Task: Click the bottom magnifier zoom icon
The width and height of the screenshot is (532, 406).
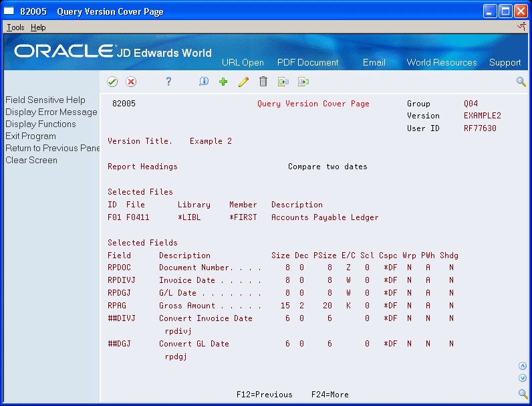Action: pyautogui.click(x=523, y=394)
